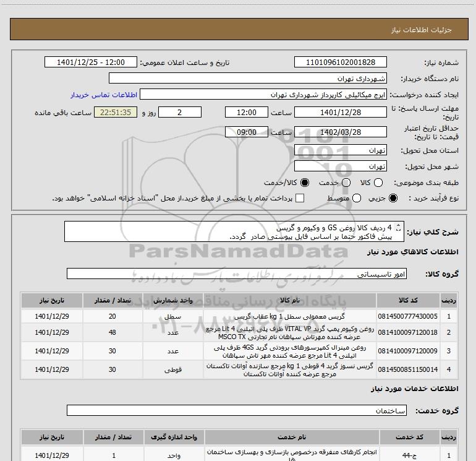Image resolution: width=476 pixels, height=461 pixels.
Task: Click goods code 0814100097120018
Action: (408, 332)
